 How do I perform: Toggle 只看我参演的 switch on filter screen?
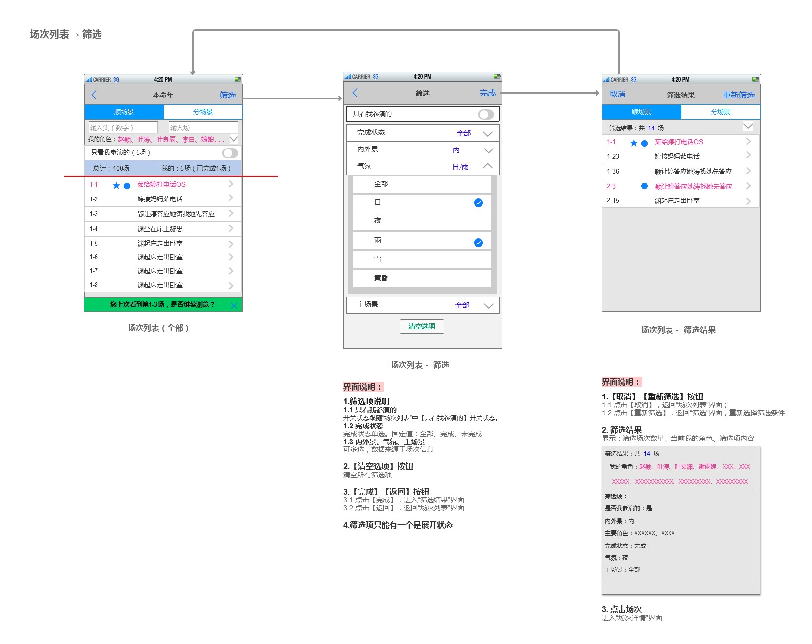click(486, 114)
